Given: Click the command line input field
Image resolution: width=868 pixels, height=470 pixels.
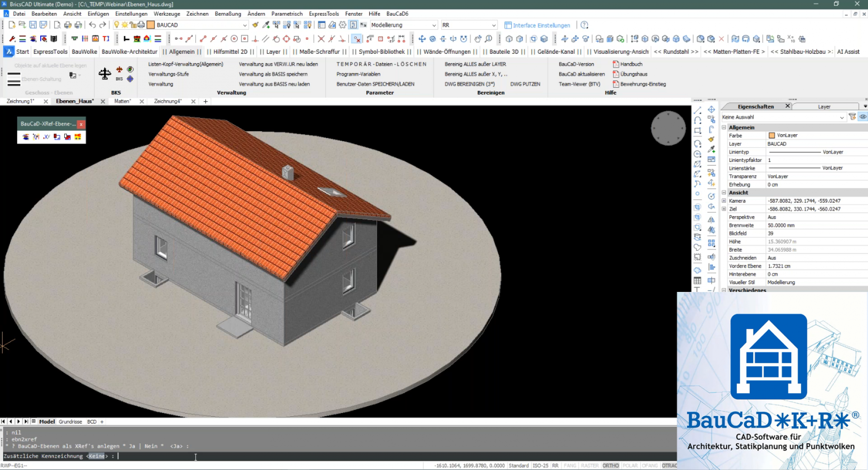Looking at the screenshot, I should 339,456.
